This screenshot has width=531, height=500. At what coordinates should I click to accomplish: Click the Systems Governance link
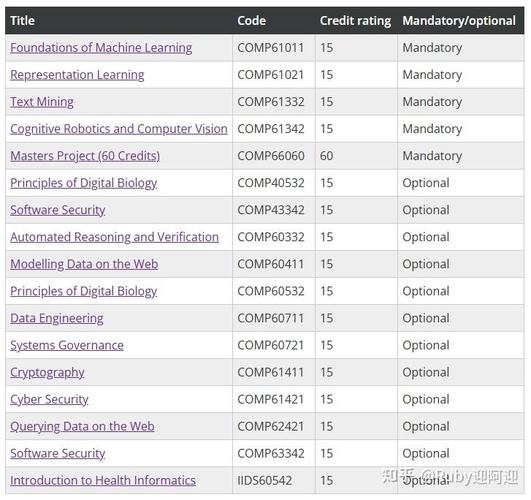point(67,346)
